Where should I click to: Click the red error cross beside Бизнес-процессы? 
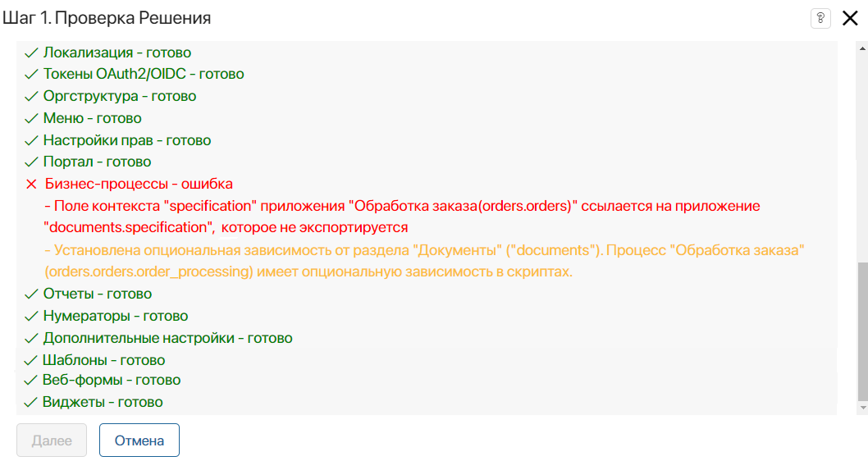click(31, 185)
